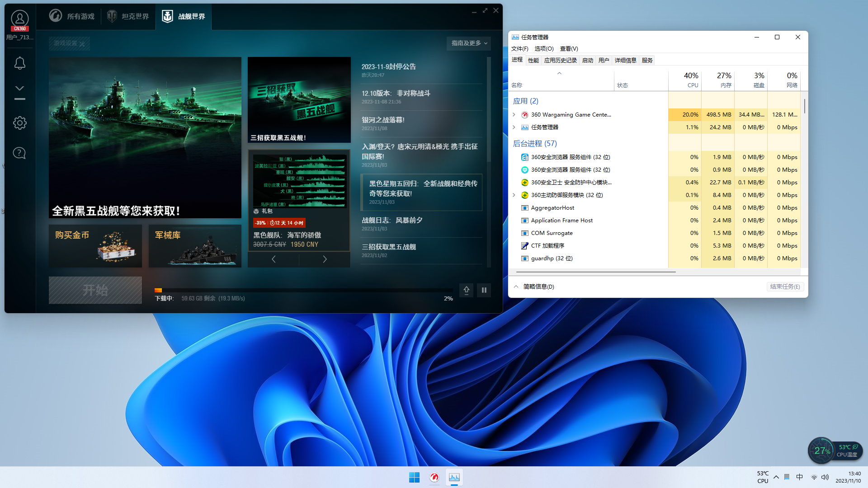The image size is (868, 488).
Task: Click 360 Wargaming Game Center process icon
Action: [x=524, y=115]
